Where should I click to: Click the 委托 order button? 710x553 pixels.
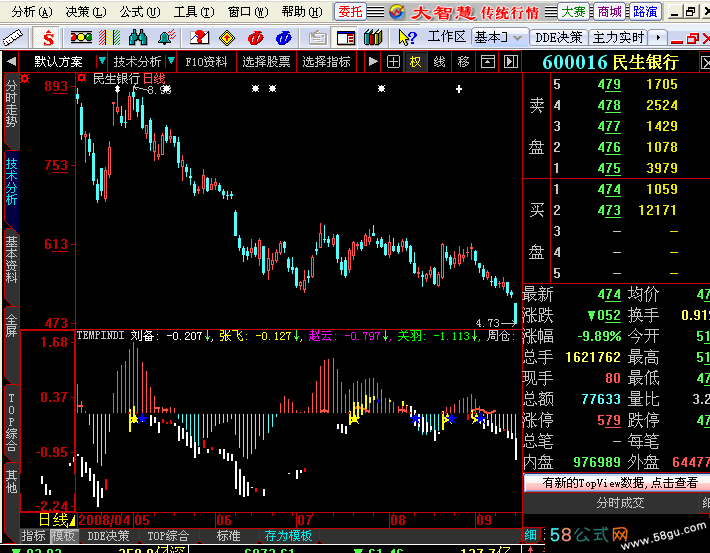coord(350,12)
